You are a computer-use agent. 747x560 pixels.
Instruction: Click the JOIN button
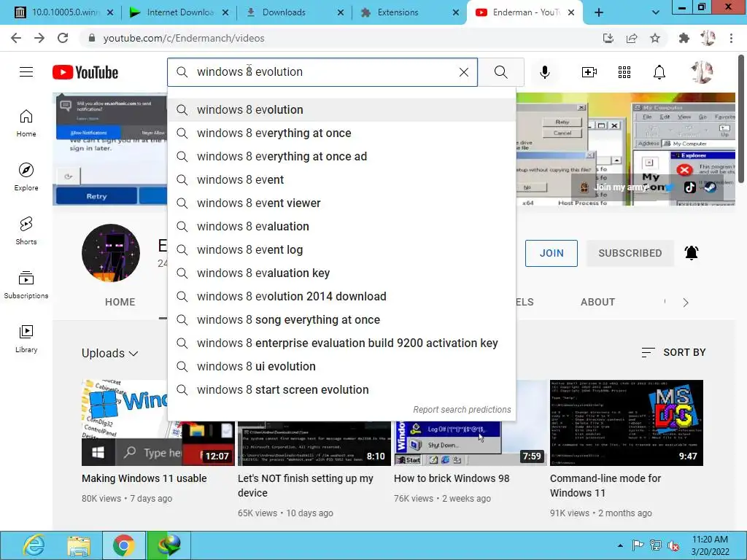click(551, 253)
